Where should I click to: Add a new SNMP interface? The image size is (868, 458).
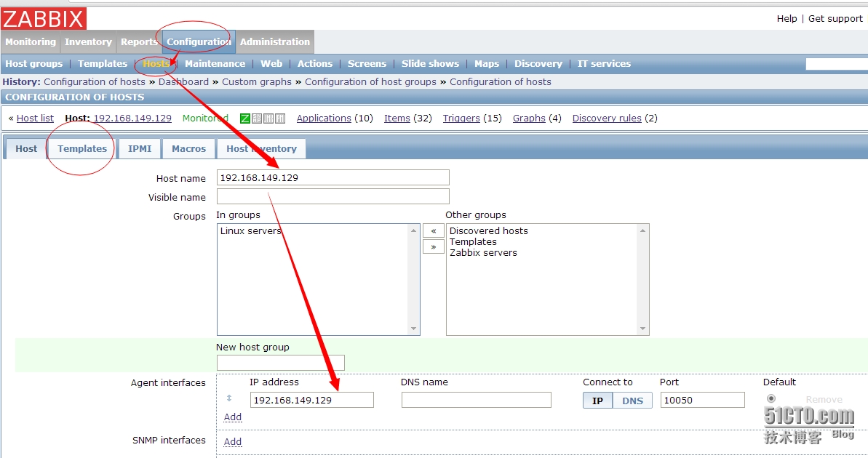(233, 441)
